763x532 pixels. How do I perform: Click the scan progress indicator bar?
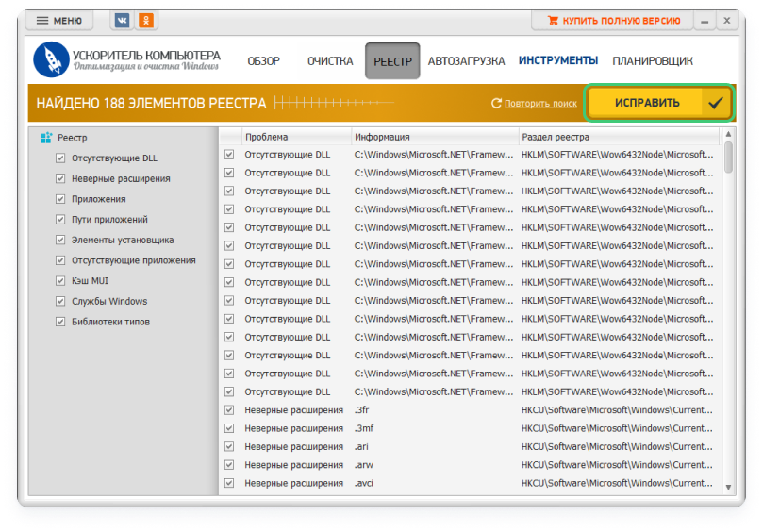pyautogui.click(x=334, y=103)
